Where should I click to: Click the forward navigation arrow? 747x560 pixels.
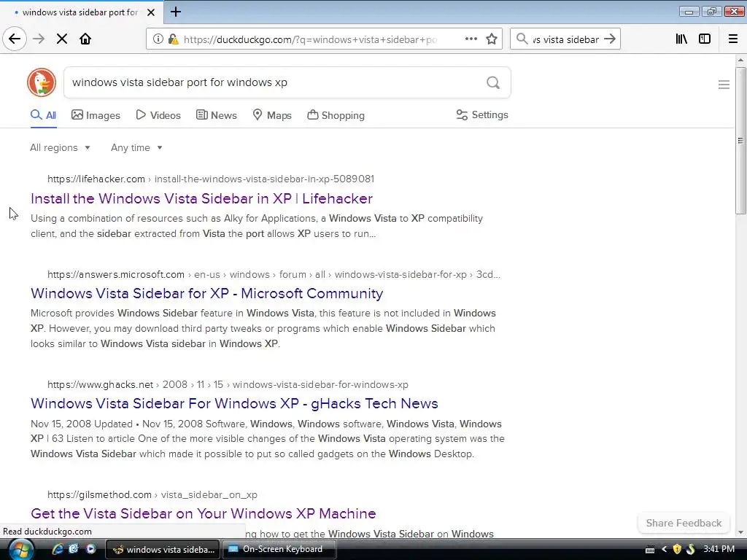click(39, 39)
